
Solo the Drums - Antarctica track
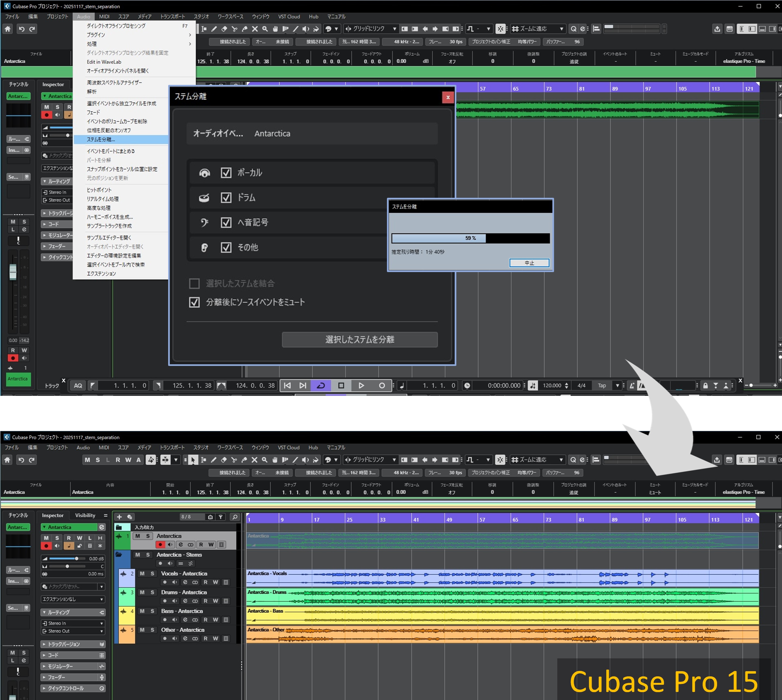[x=152, y=592]
